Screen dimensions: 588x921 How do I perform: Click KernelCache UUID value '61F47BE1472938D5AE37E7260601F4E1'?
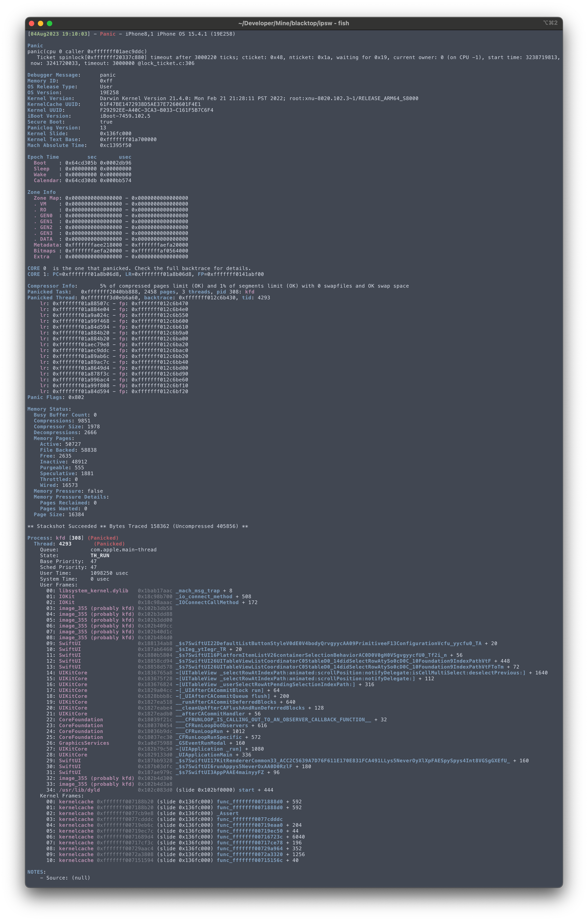pos(150,104)
